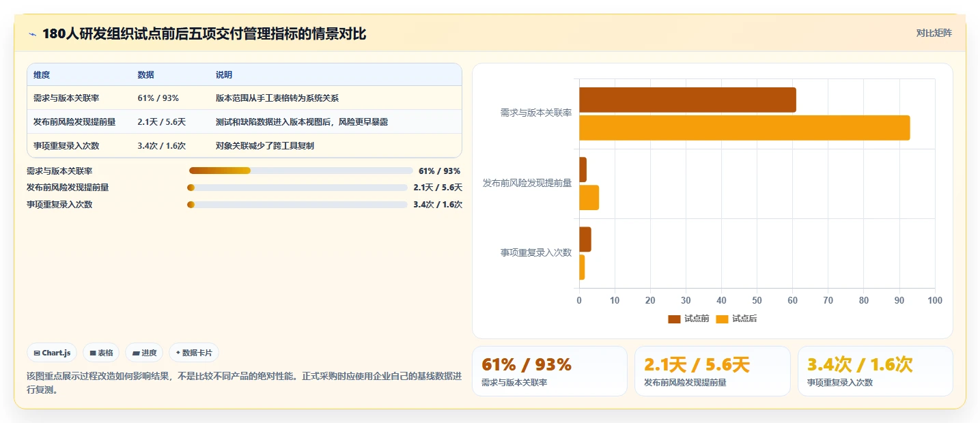Click table cell 3.4次 / 1.6次
The height and width of the screenshot is (423, 980).
coord(161,146)
